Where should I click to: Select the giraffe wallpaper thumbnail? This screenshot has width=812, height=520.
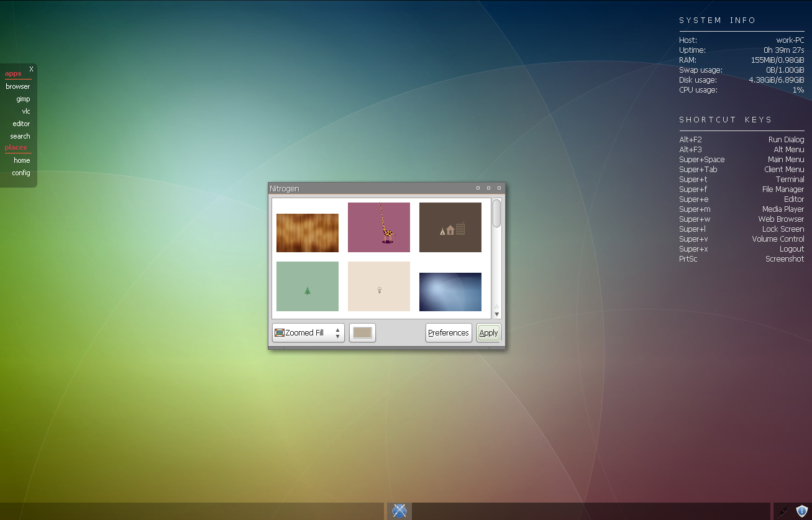click(x=379, y=227)
